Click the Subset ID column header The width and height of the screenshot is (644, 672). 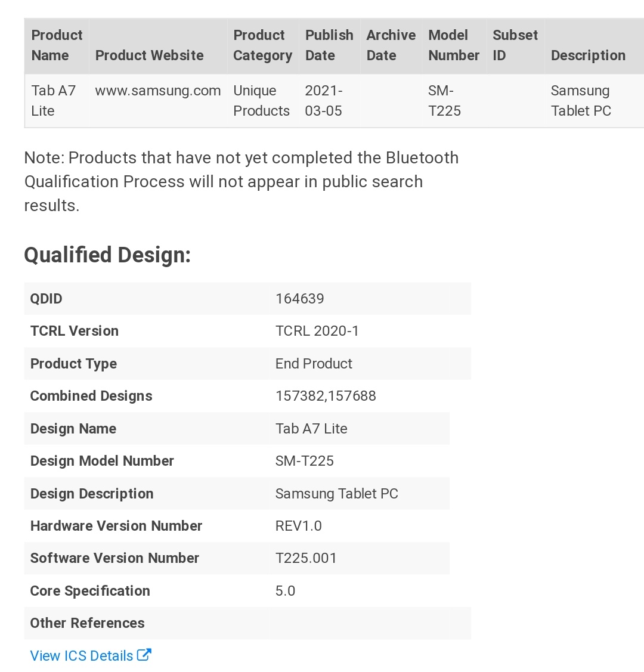(x=515, y=45)
